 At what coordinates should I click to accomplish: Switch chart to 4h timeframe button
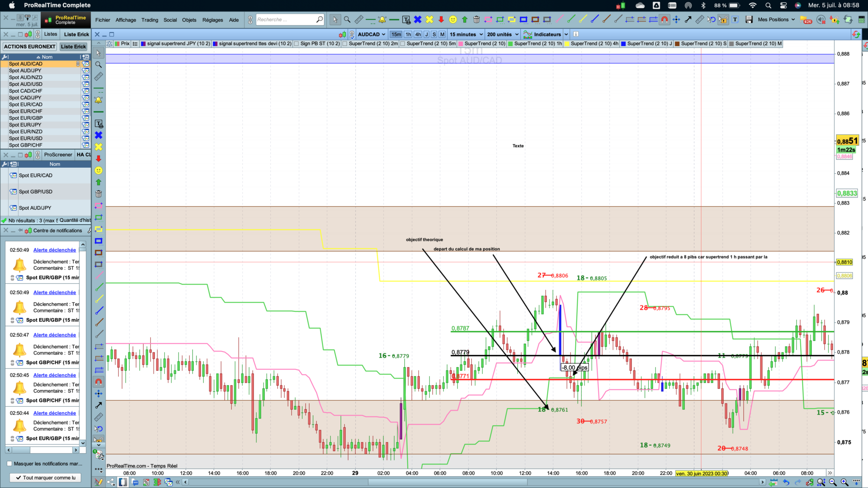click(x=418, y=34)
